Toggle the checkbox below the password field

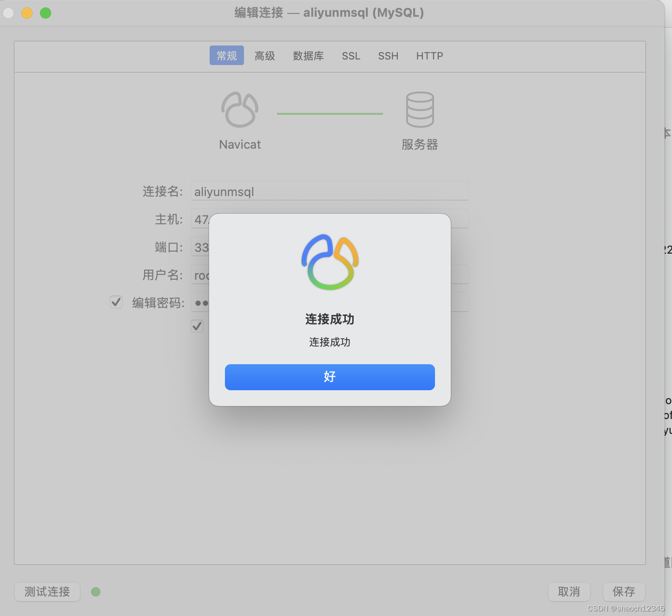(197, 326)
